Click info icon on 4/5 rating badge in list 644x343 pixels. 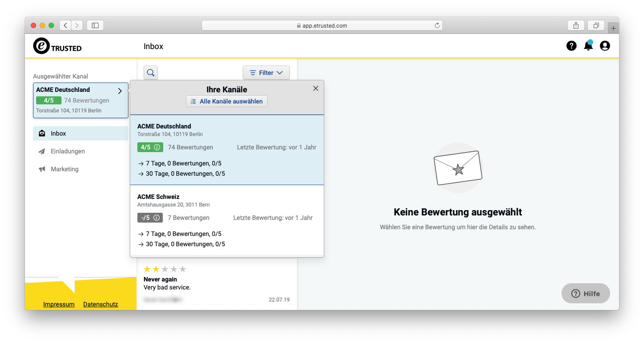[157, 147]
